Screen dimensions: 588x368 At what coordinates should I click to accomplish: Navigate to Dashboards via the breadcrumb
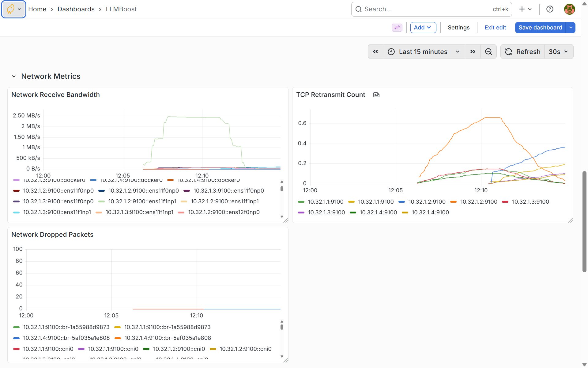tap(76, 9)
